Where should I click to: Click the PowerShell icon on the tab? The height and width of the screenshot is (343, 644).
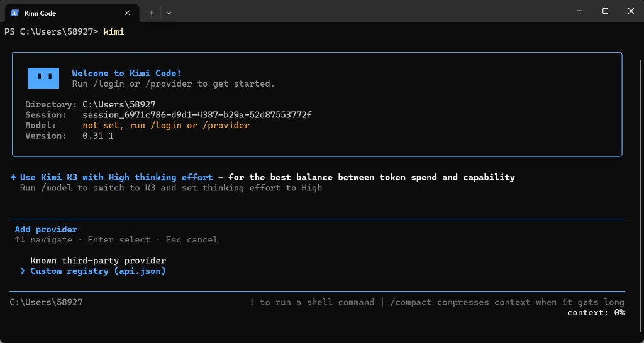15,13
